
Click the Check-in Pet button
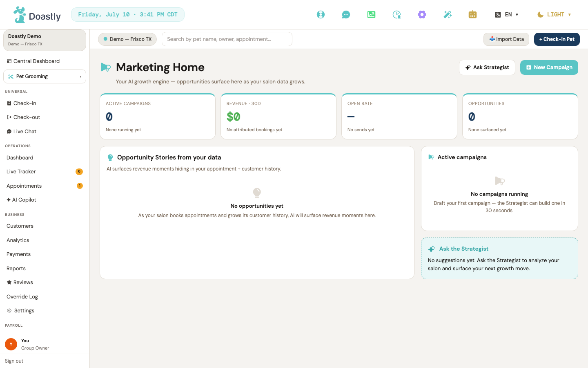click(557, 39)
